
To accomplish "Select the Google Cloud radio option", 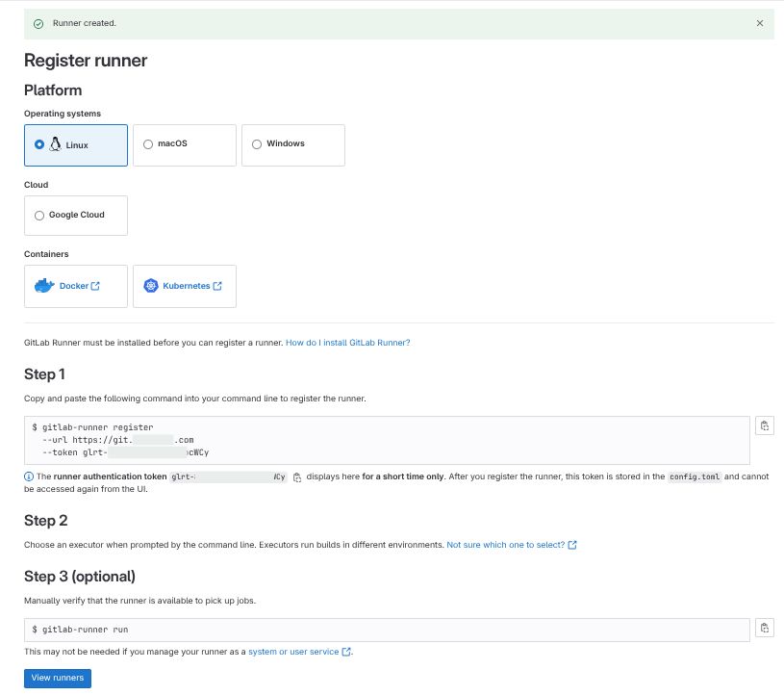I will [39, 216].
